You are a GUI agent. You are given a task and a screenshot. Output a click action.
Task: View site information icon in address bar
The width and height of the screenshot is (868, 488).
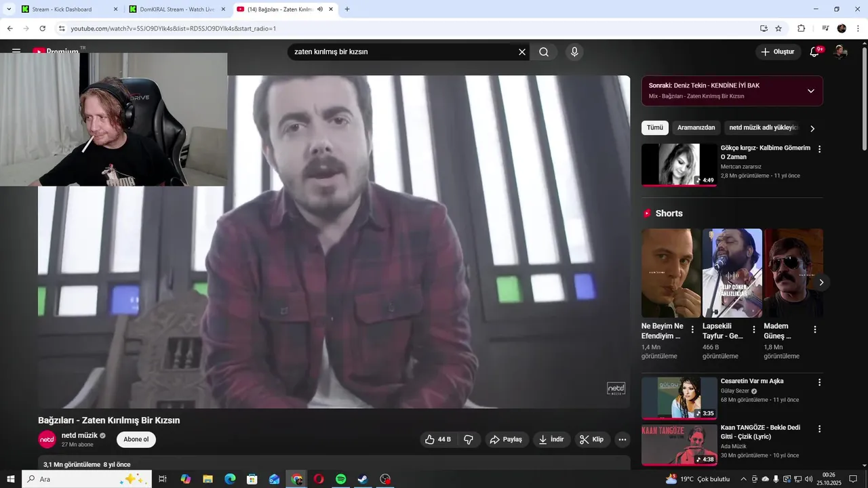point(61,28)
